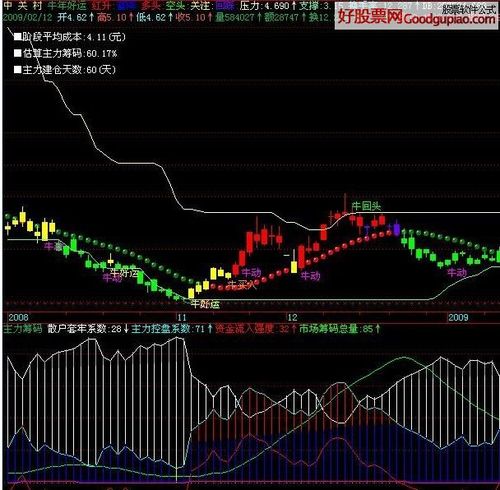Click 主力建仓天数:60(天) line
The height and width of the screenshot is (490, 500).
(65, 70)
